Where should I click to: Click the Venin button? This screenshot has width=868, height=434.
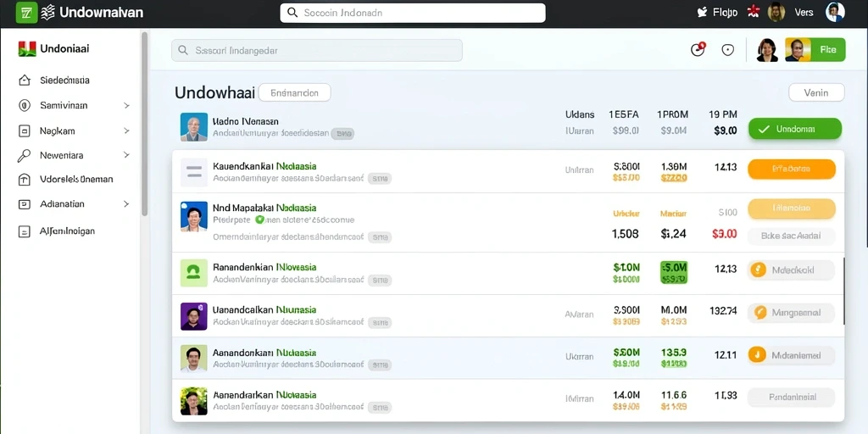[x=816, y=92]
